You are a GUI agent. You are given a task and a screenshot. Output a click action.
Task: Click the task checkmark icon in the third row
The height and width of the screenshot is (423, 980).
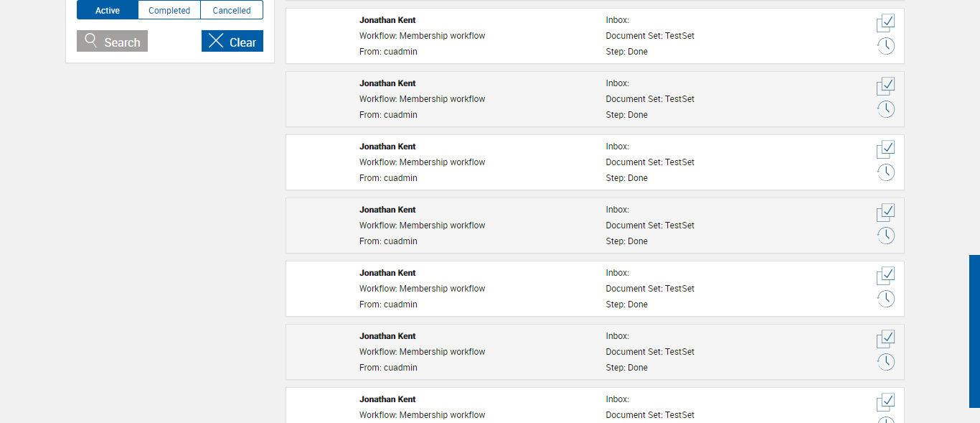click(x=886, y=149)
